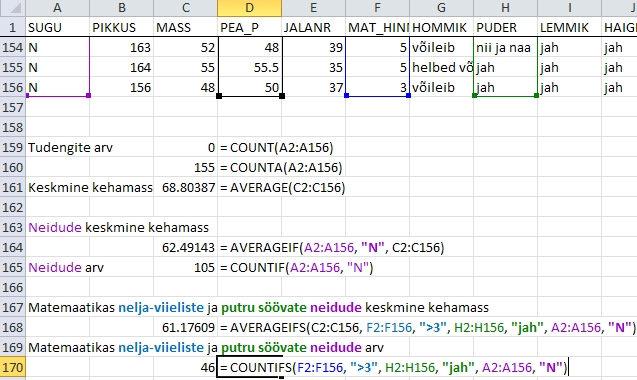
Task: Select cell H154 nii ja naa
Action: click(505, 48)
